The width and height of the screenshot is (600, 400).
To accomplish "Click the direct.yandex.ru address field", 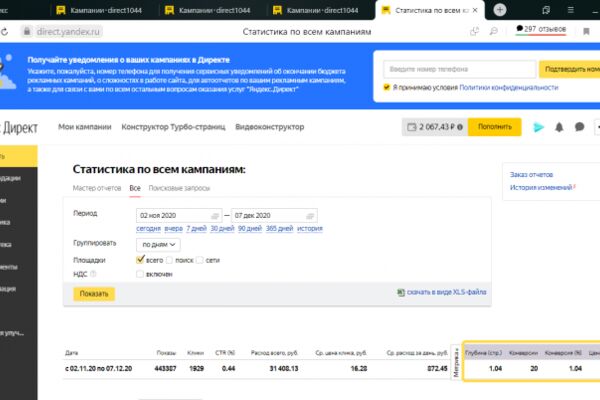I will pyautogui.click(x=68, y=32).
